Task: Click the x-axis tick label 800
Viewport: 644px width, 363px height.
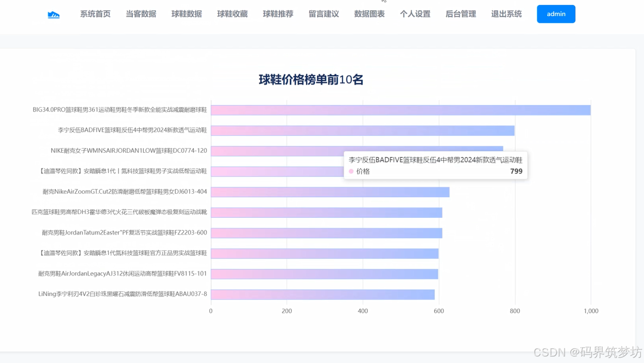Action: coord(515,311)
